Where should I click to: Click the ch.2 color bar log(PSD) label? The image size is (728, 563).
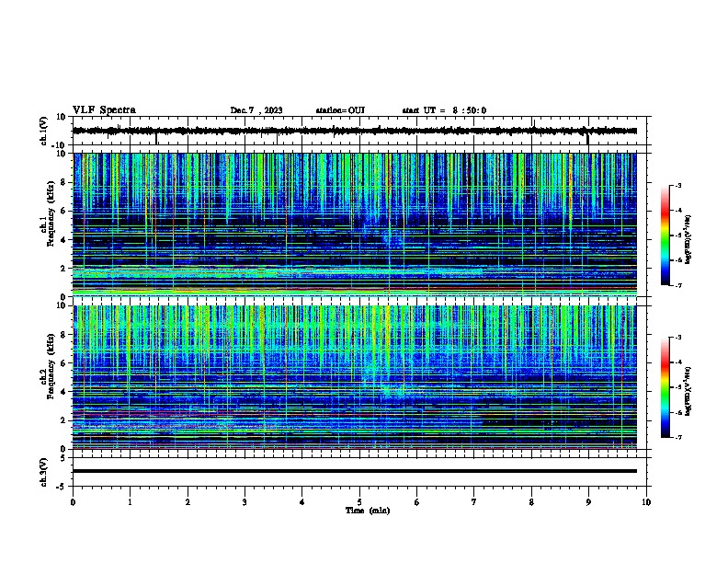[688, 391]
